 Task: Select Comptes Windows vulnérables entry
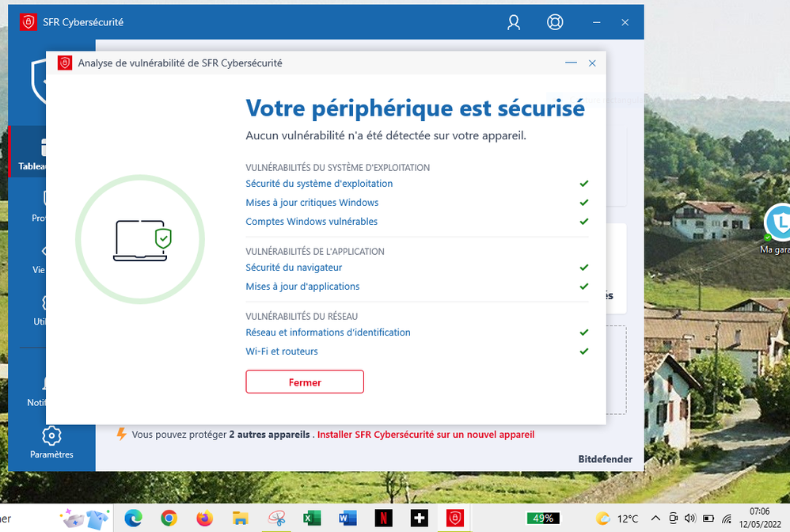click(311, 222)
